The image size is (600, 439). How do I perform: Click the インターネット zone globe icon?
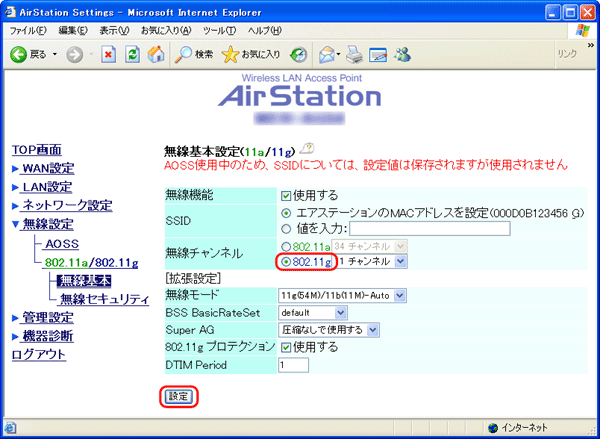tap(493, 428)
